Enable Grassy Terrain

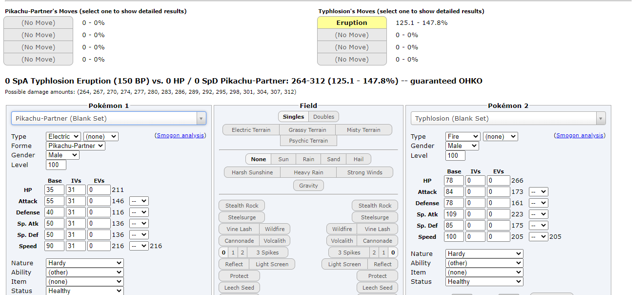pos(307,130)
